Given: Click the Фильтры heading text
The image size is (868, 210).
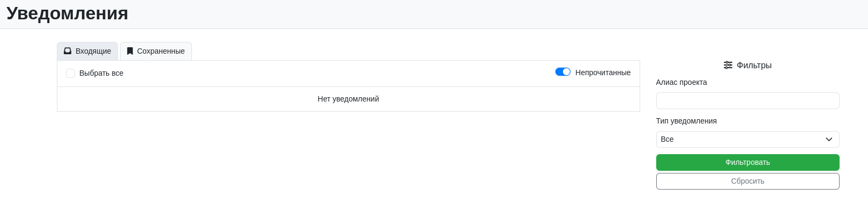Looking at the screenshot, I should pos(754,65).
